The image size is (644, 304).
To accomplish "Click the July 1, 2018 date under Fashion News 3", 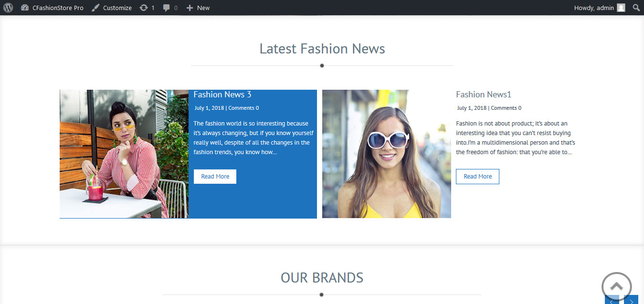I will (x=210, y=108).
